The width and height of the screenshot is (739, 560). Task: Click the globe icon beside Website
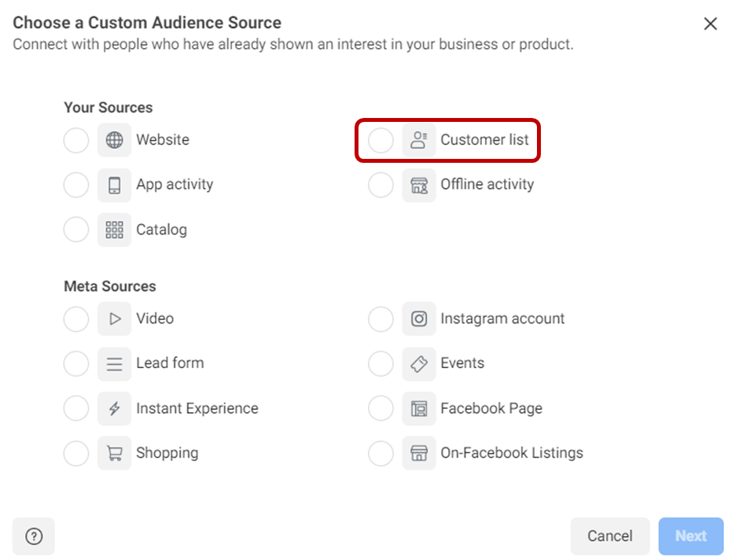pos(115,141)
